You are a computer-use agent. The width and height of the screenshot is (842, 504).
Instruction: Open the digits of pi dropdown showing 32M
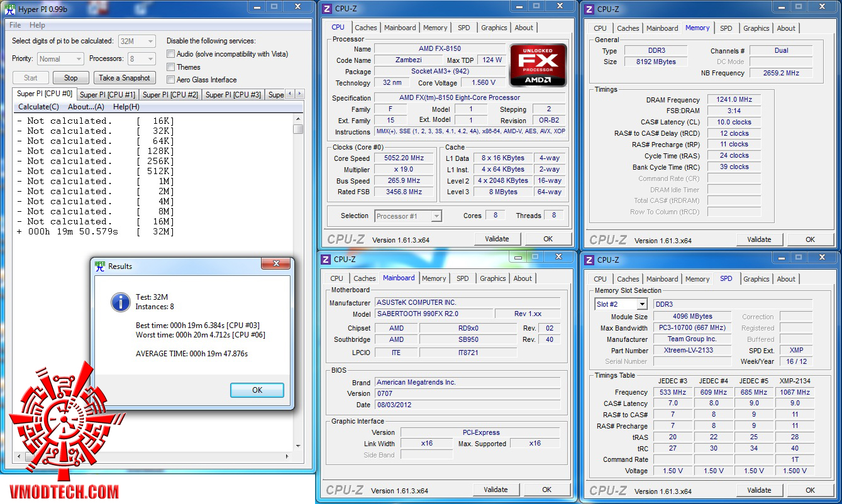(136, 41)
